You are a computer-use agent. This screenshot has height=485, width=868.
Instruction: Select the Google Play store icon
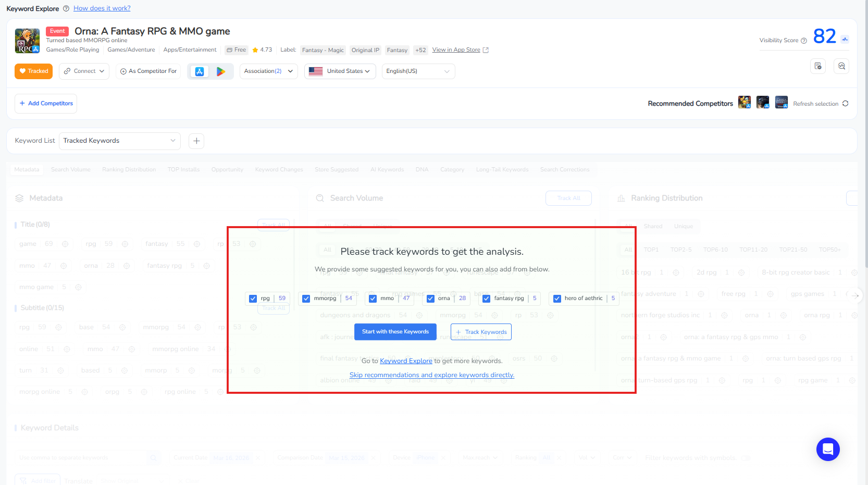tap(221, 71)
